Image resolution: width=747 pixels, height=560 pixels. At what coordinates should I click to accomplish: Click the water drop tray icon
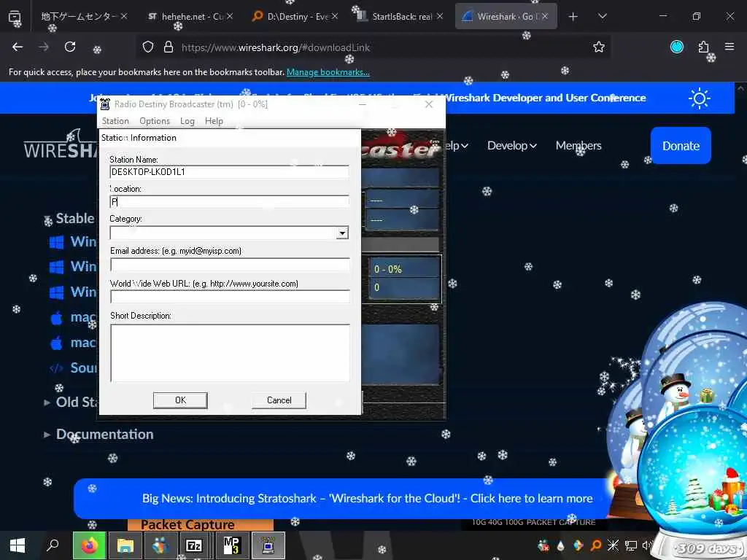[560, 545]
